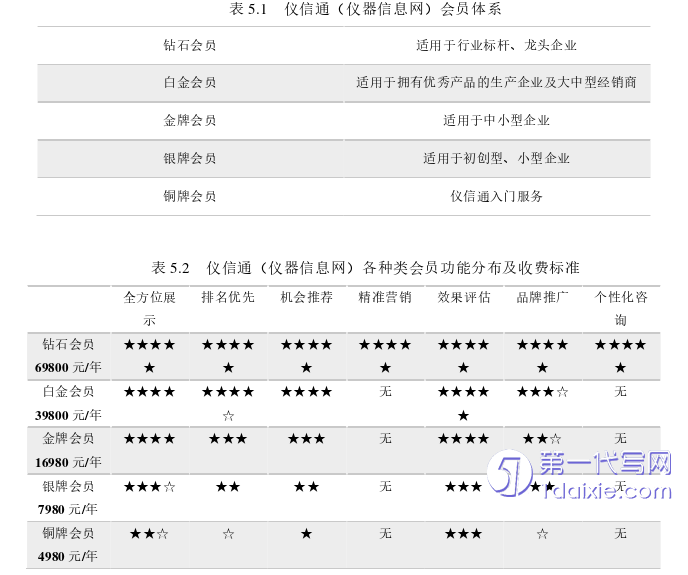Click '适用于拥有优秀产品的生产企业及大中型经销商'
Image resolution: width=688 pixels, height=575 pixels.
tap(496, 83)
